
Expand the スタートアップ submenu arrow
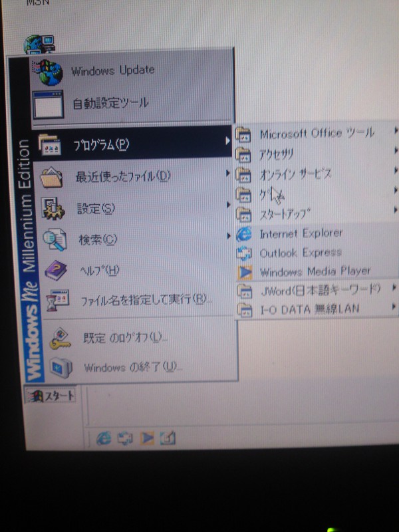tap(396, 210)
